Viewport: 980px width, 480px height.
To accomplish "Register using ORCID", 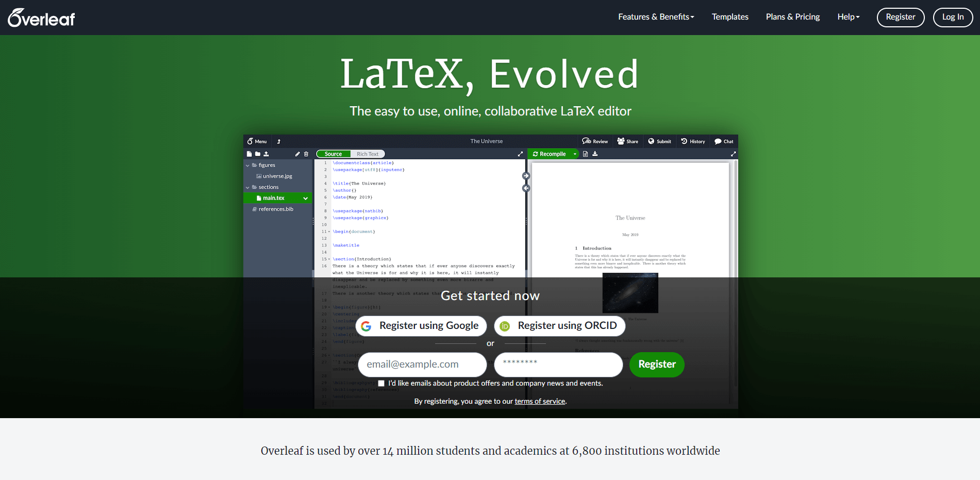I will (x=559, y=326).
